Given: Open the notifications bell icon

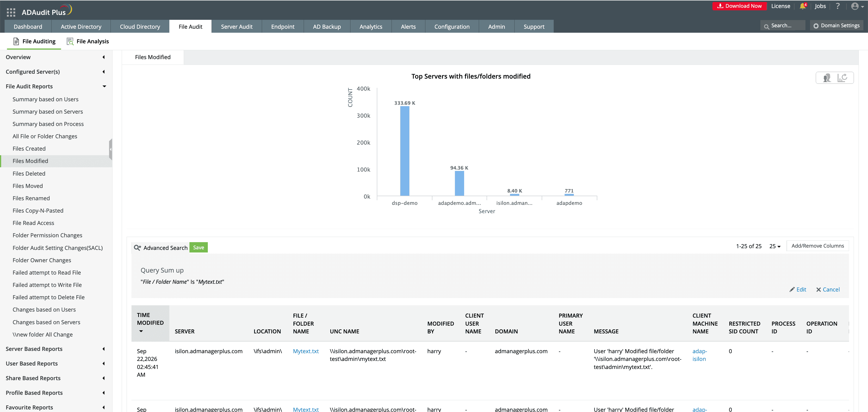Looking at the screenshot, I should pos(803,6).
